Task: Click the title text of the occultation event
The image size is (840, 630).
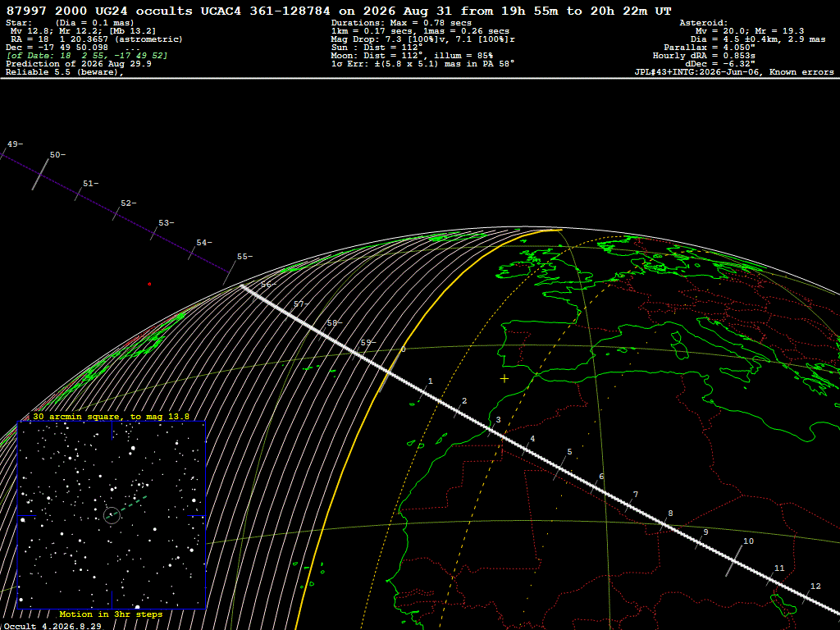Action: pos(339,11)
